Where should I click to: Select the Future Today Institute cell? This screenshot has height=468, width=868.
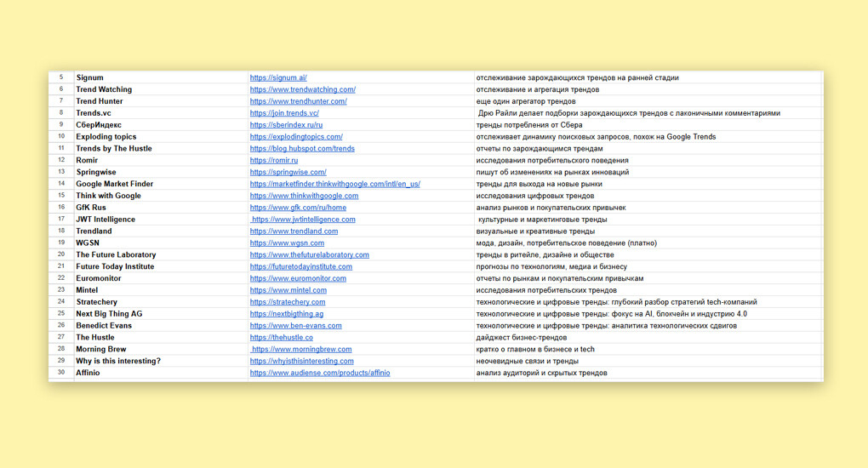[x=161, y=266]
